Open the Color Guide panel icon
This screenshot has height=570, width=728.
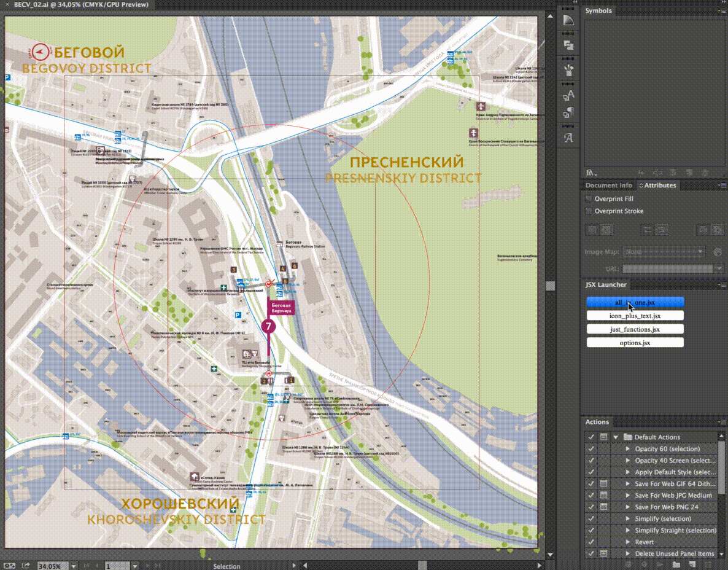click(x=568, y=20)
